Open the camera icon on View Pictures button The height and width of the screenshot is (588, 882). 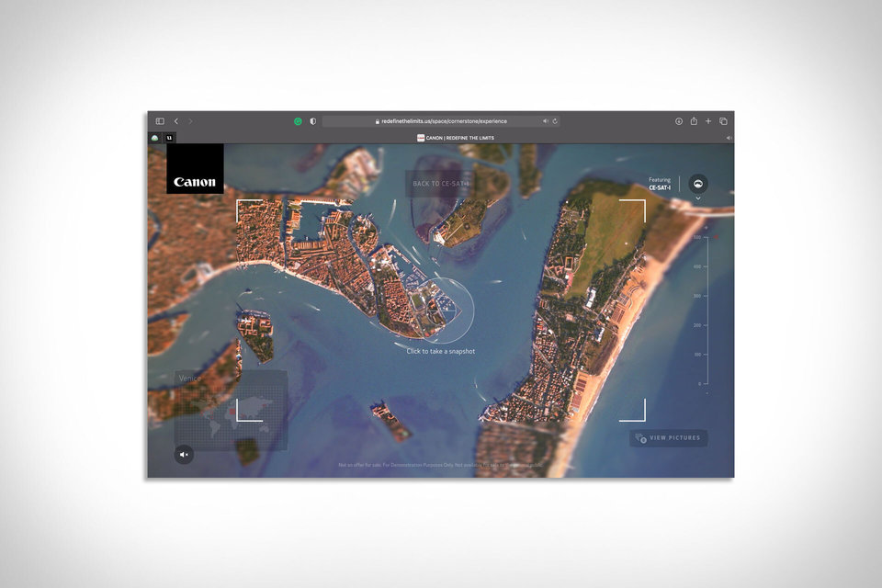tap(640, 437)
